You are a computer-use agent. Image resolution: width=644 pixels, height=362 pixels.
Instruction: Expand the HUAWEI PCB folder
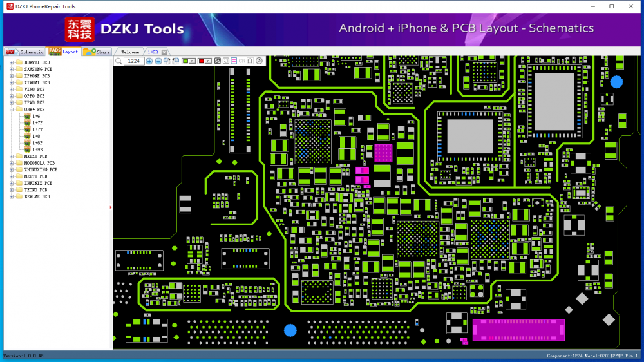12,62
